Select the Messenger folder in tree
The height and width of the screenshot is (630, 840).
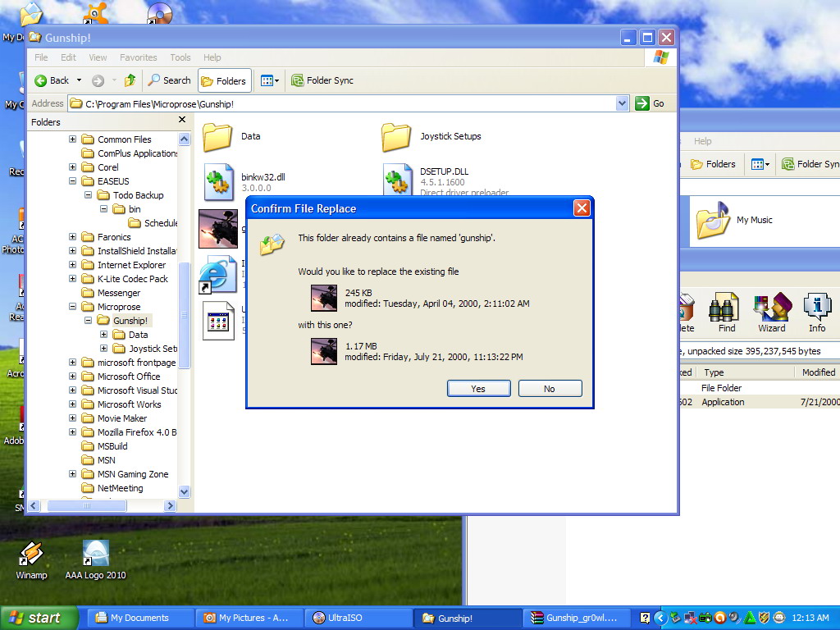click(118, 293)
